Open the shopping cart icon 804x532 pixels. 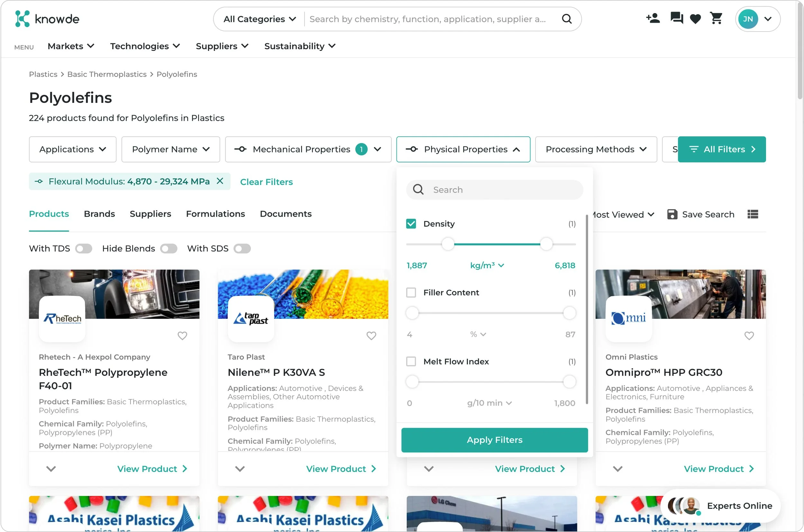(x=716, y=18)
